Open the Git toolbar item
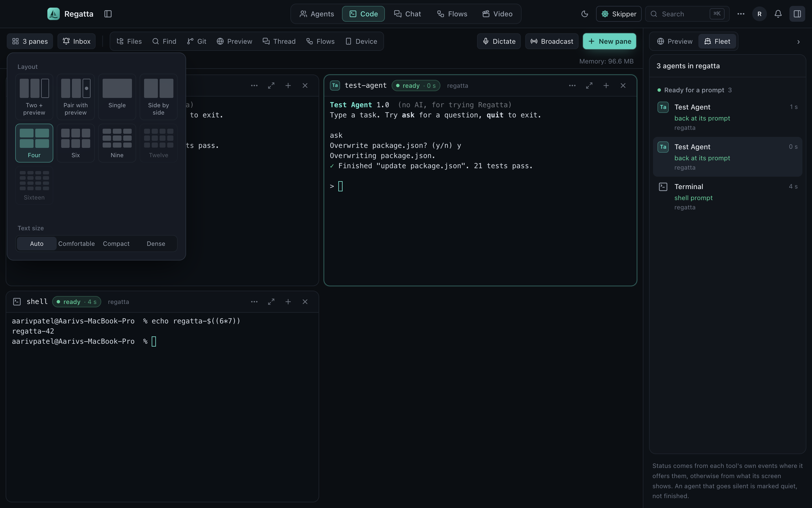 [x=197, y=41]
